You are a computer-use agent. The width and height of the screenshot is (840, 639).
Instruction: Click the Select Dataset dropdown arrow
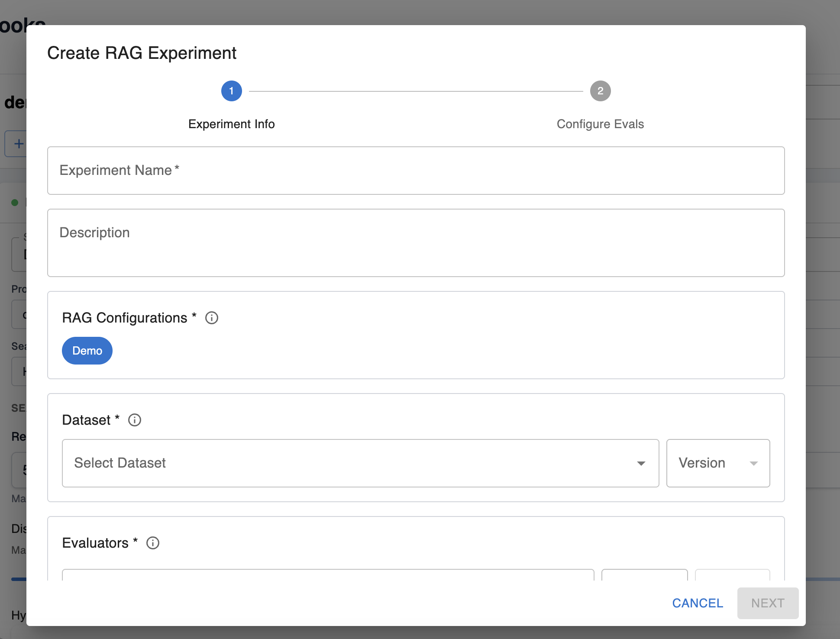click(641, 463)
